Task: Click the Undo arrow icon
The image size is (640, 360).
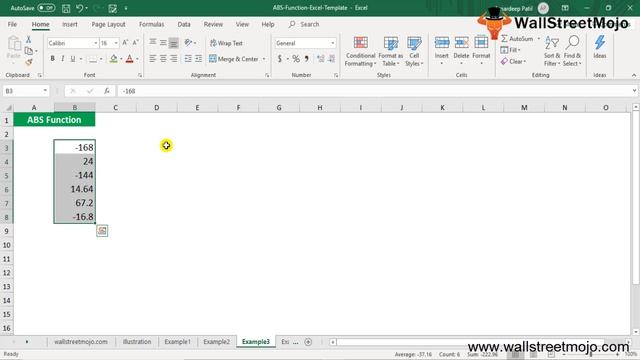Action: click(80, 8)
